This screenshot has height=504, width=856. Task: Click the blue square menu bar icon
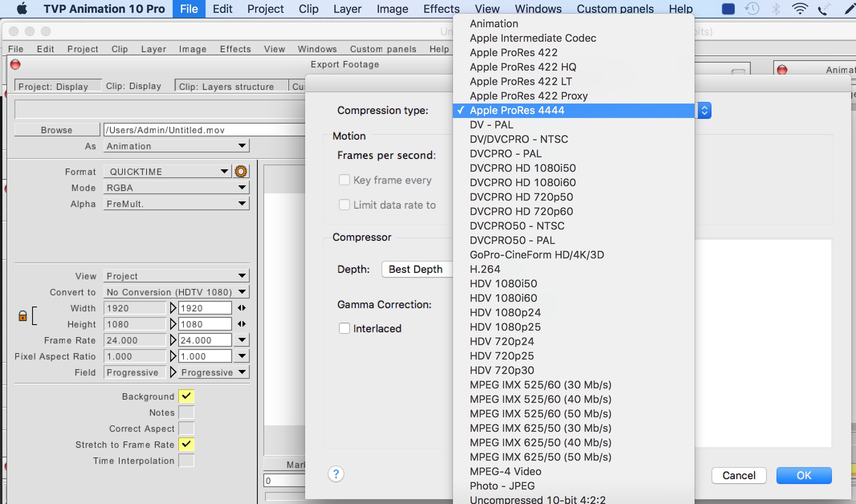coord(728,8)
